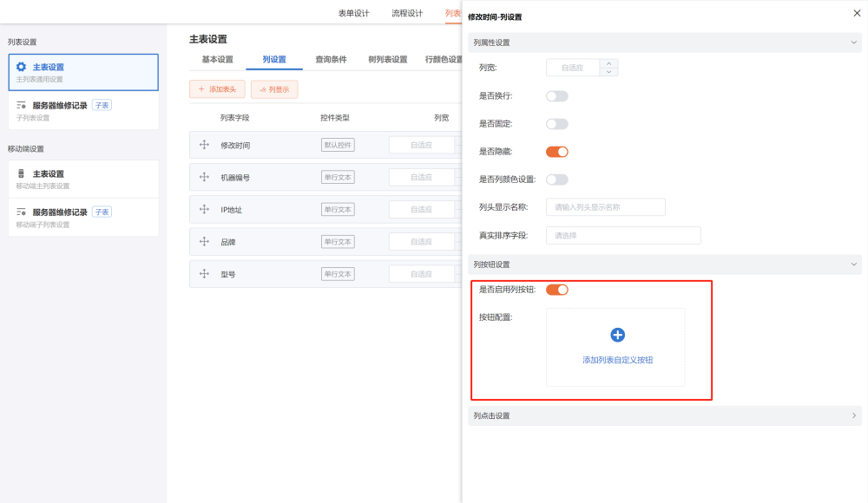The image size is (868, 503).
Task: Click the 列显示 button
Action: tap(274, 89)
